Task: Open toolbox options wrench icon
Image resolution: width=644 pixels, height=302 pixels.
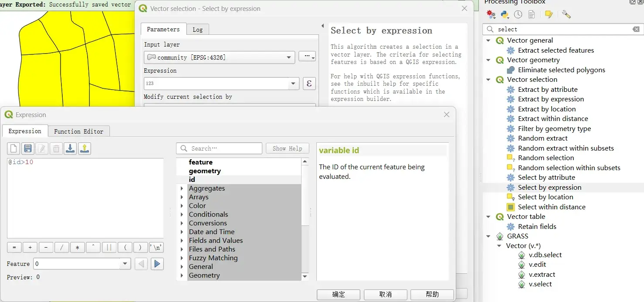Action: coord(566,15)
